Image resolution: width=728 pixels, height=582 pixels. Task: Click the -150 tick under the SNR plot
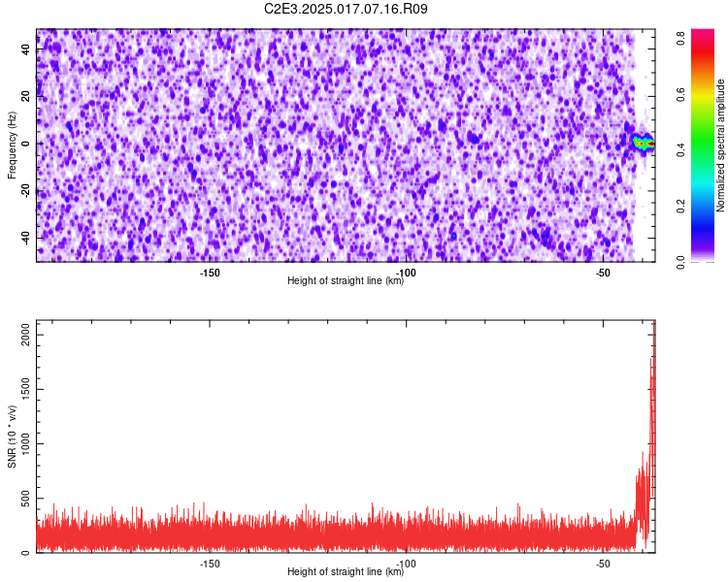(210, 564)
